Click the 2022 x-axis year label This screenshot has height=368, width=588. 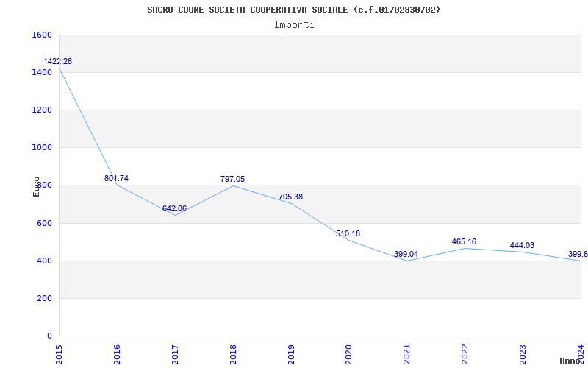click(465, 354)
